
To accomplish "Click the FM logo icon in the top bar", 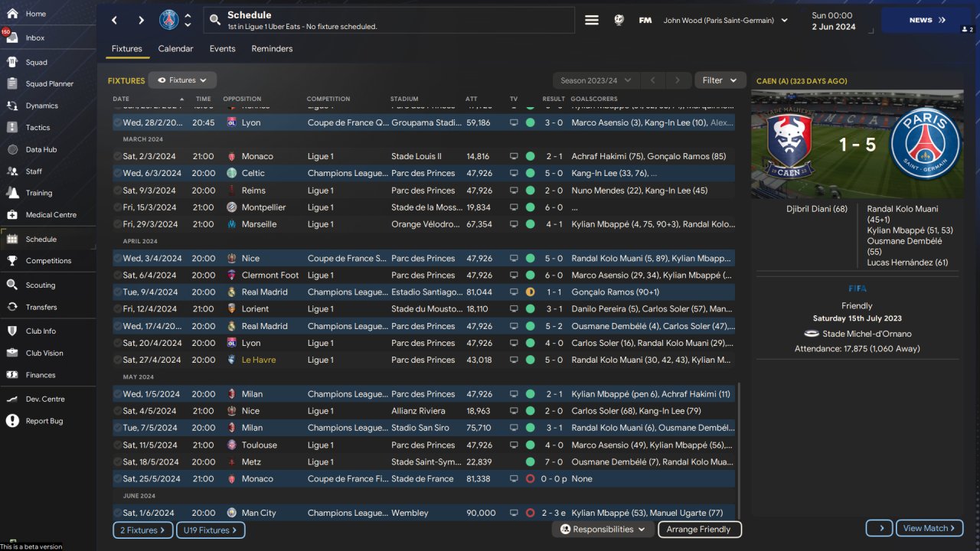I will [645, 20].
